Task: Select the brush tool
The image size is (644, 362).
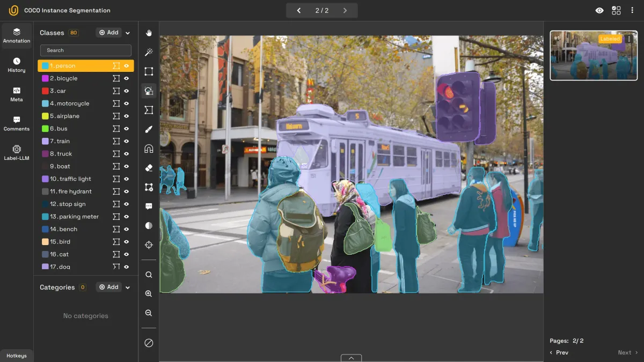Action: point(149,129)
